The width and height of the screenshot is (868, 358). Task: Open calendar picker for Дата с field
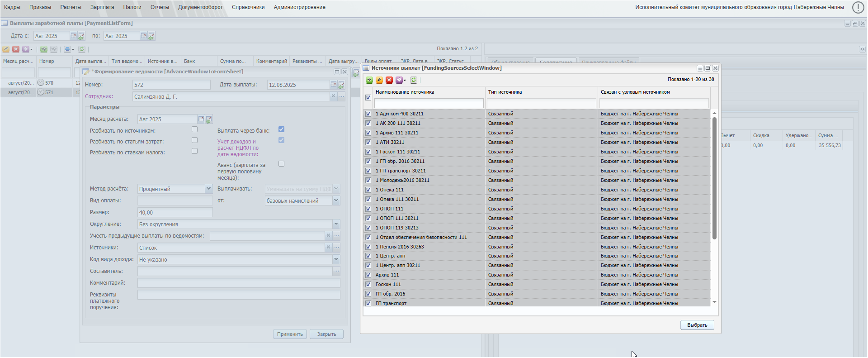click(74, 36)
